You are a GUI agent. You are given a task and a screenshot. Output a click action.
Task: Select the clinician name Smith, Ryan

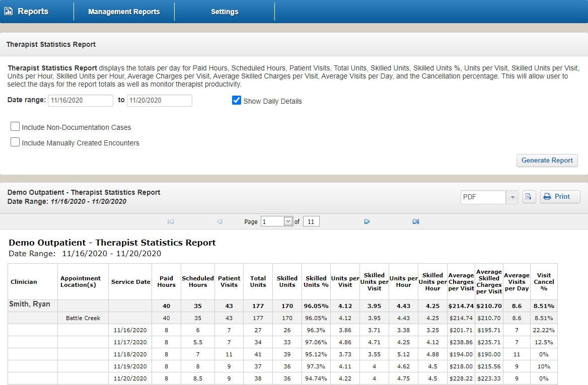click(30, 304)
